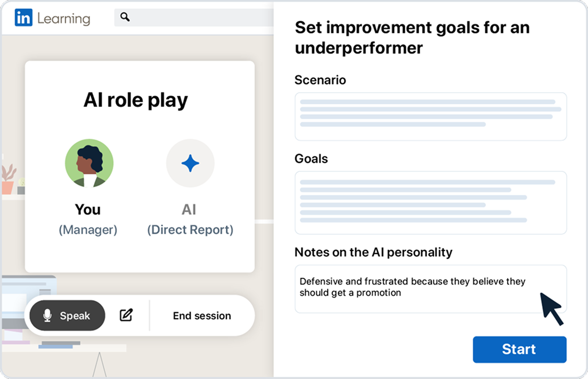
Task: Click the LinkedIn "in" logo
Action: click(x=23, y=18)
